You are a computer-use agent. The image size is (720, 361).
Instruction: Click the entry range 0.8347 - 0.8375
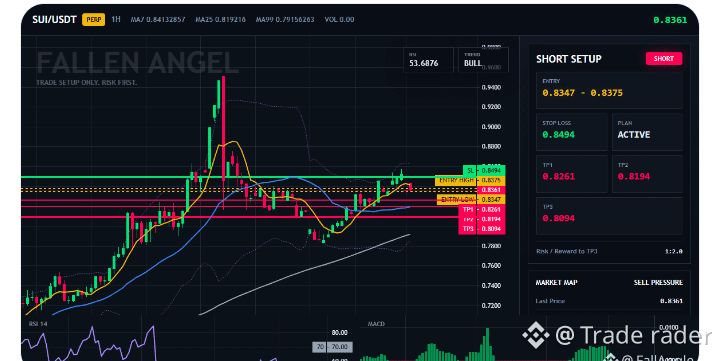pyautogui.click(x=582, y=93)
